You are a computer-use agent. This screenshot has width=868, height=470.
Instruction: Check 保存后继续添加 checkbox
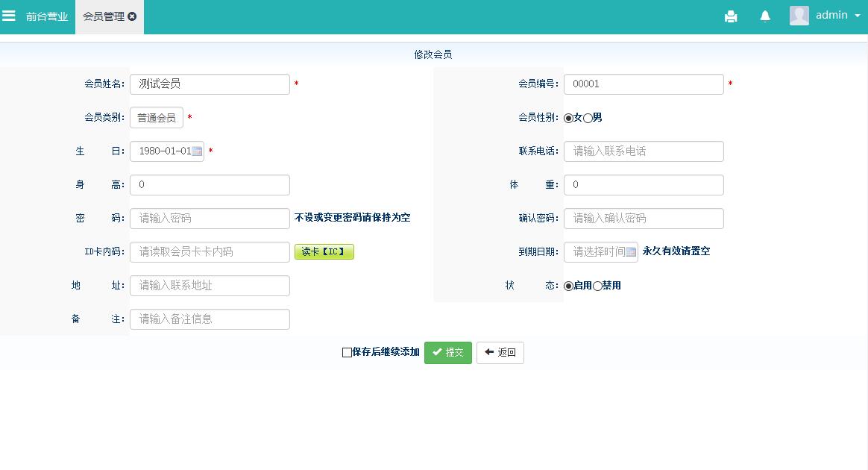(x=347, y=353)
